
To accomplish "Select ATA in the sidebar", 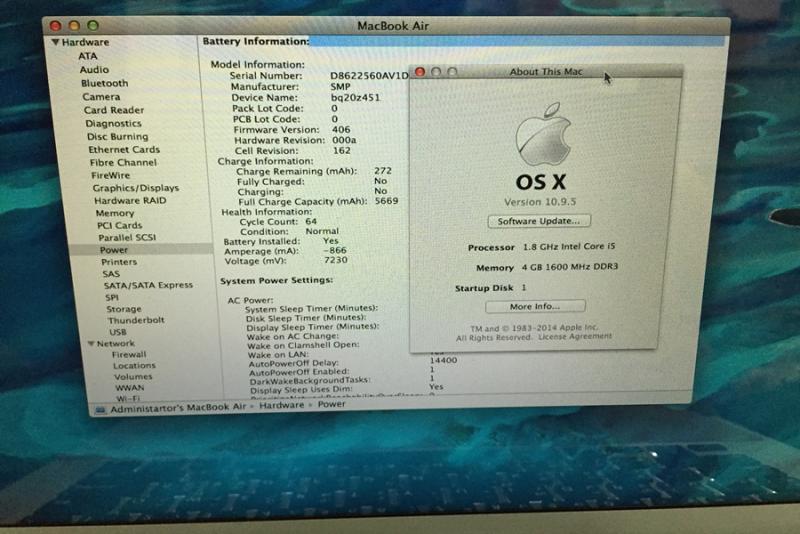I will [88, 56].
